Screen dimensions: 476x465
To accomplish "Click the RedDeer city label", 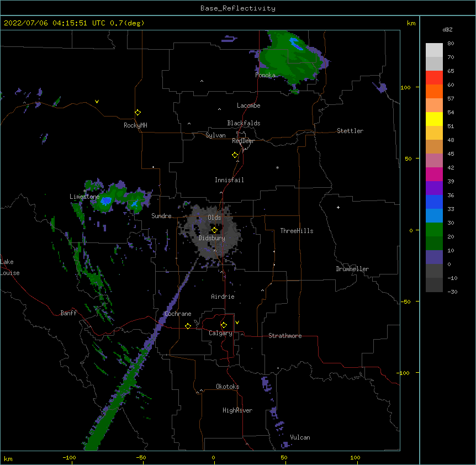I will pyautogui.click(x=243, y=141).
